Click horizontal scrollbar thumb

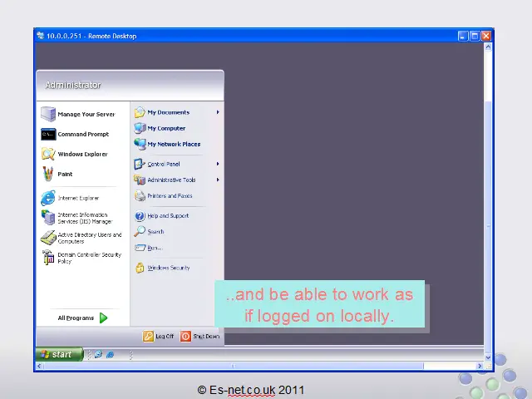click(x=234, y=366)
